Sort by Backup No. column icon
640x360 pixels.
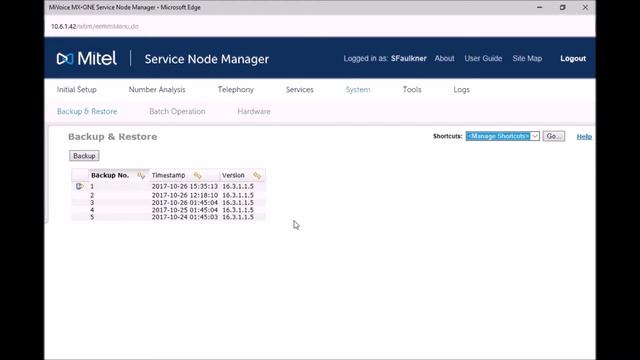(141, 175)
